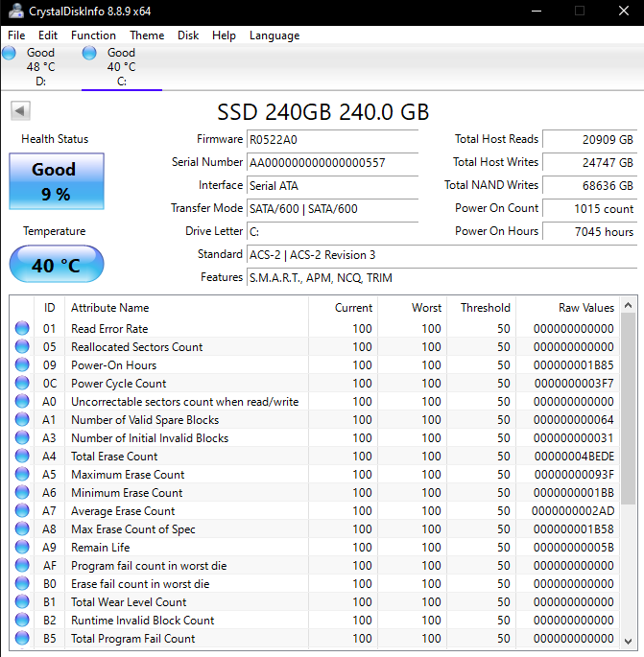Open the Disk menu
The image size is (644, 657).
[188, 35]
